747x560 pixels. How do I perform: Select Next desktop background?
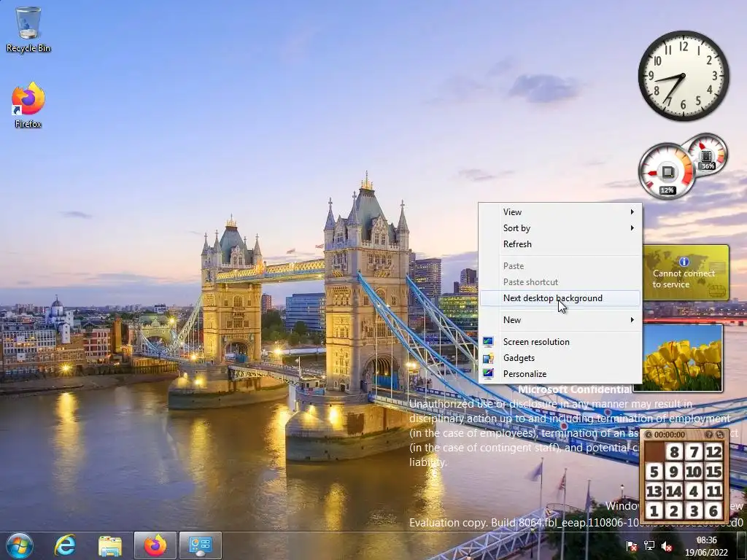pos(560,298)
